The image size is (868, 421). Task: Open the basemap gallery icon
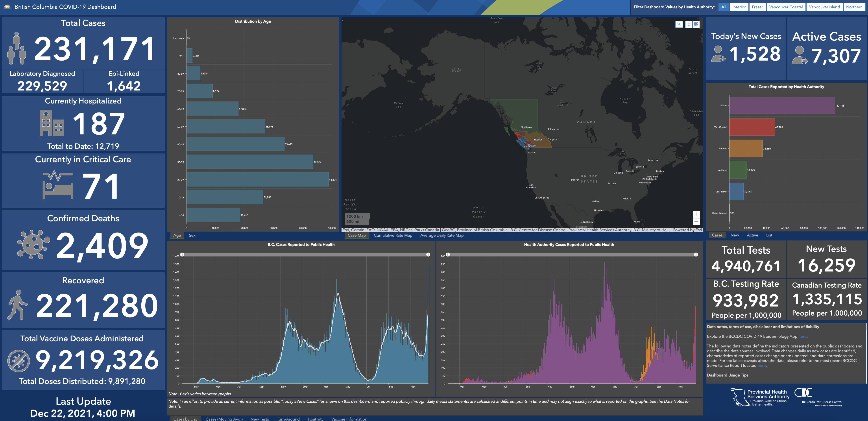tap(696, 24)
